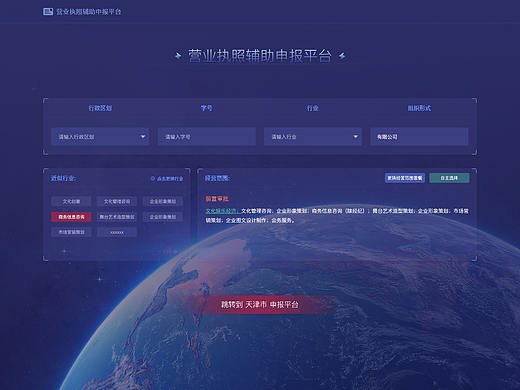Image resolution: width=520 pixels, height=390 pixels.
Task: Click the 字号 column label
Action: [x=206, y=108]
